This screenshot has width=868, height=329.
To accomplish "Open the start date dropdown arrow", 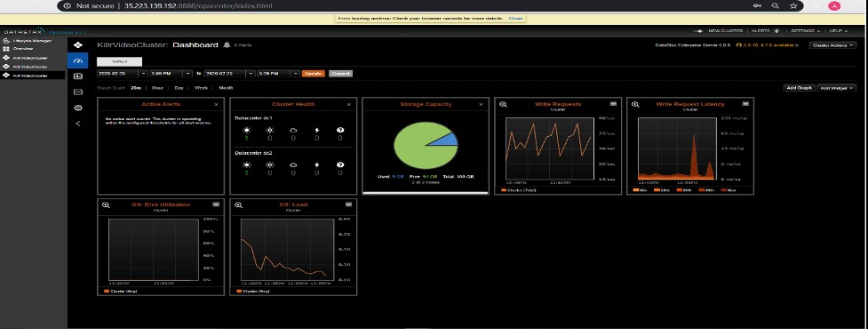I will [x=144, y=73].
